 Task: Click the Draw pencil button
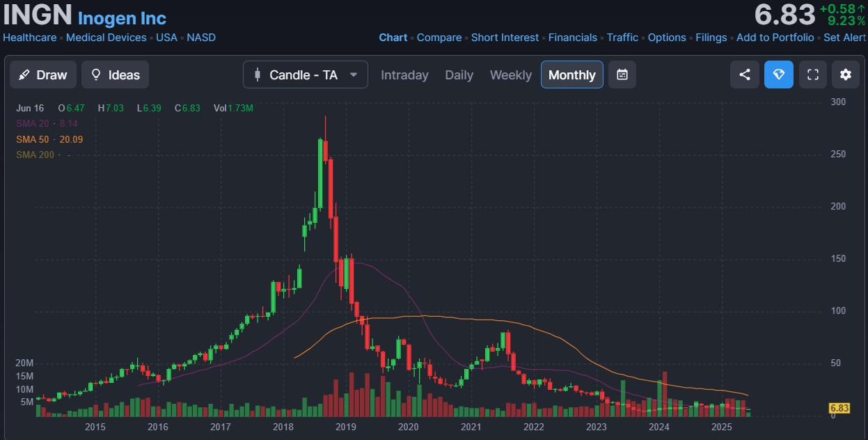43,74
